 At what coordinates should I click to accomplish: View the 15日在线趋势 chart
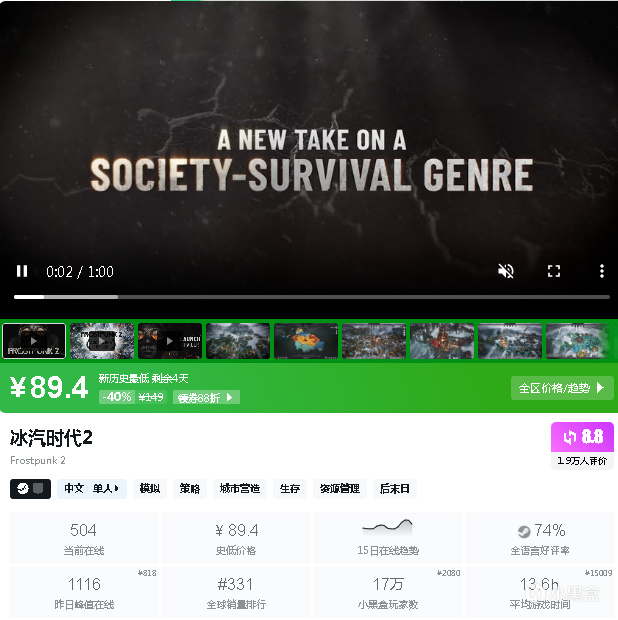(388, 538)
